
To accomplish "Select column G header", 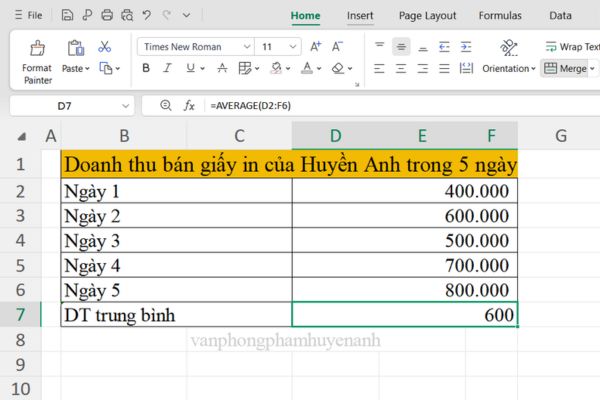I will [x=561, y=136].
